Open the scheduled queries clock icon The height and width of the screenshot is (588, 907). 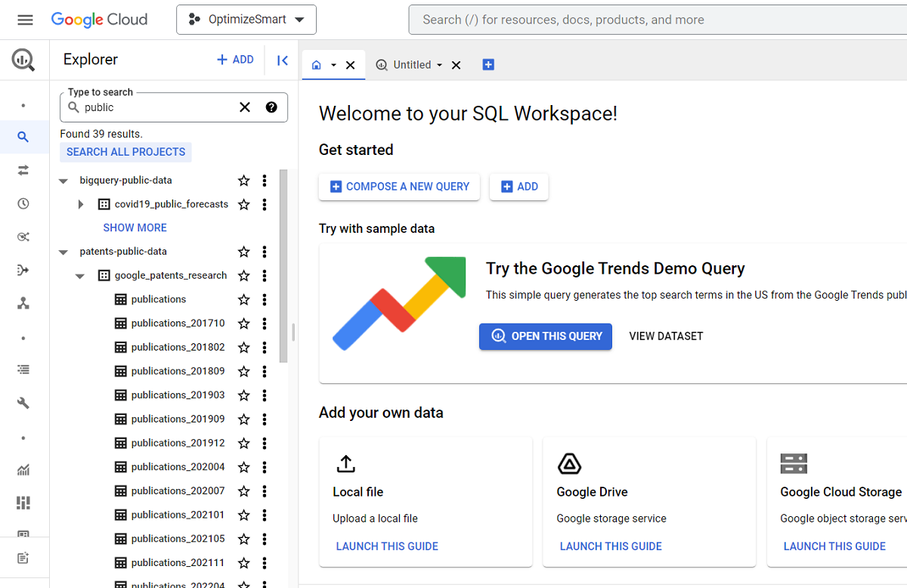click(23, 203)
